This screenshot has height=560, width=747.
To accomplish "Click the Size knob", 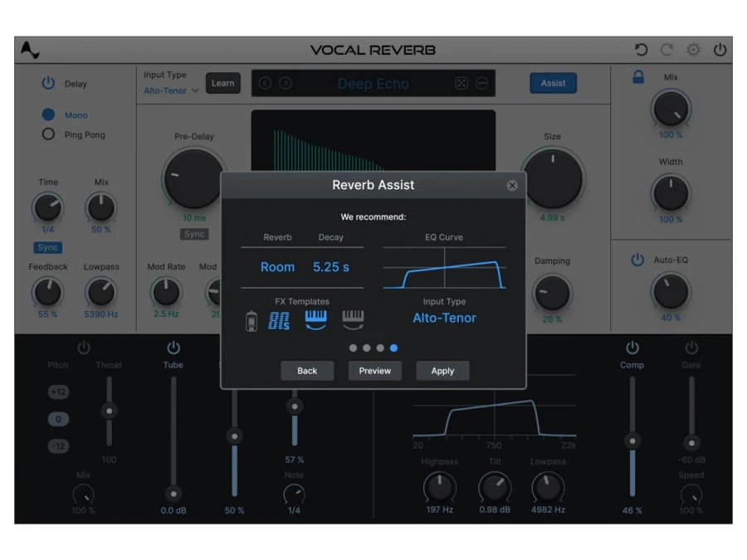I will 553,178.
